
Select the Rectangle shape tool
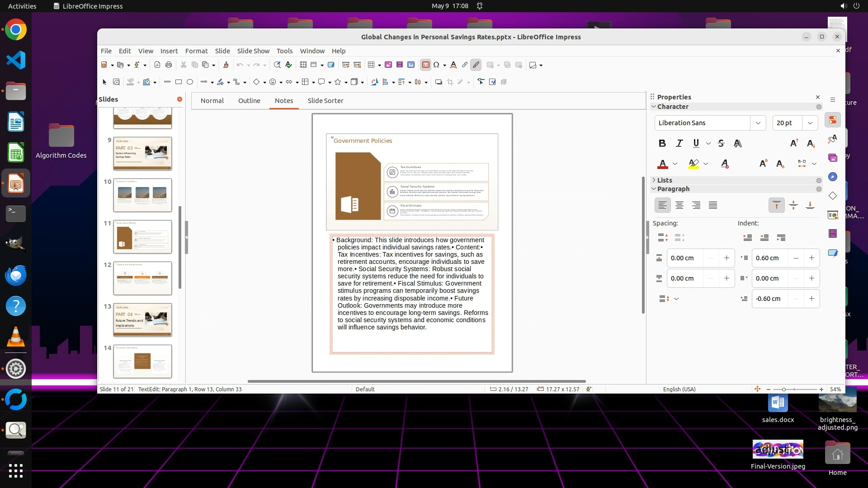(179, 82)
